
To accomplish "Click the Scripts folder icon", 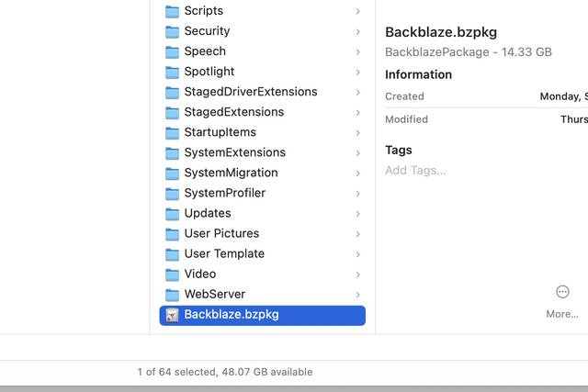I will pyautogui.click(x=172, y=11).
